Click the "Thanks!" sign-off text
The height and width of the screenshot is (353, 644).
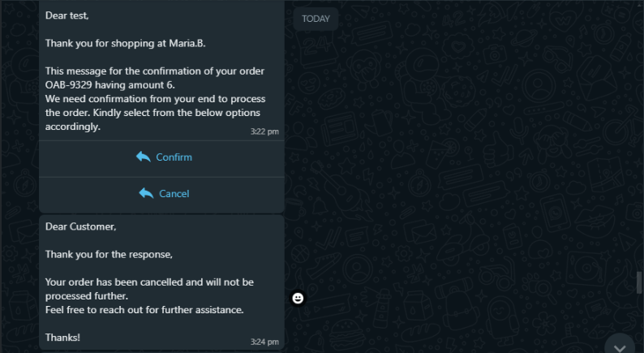point(62,338)
